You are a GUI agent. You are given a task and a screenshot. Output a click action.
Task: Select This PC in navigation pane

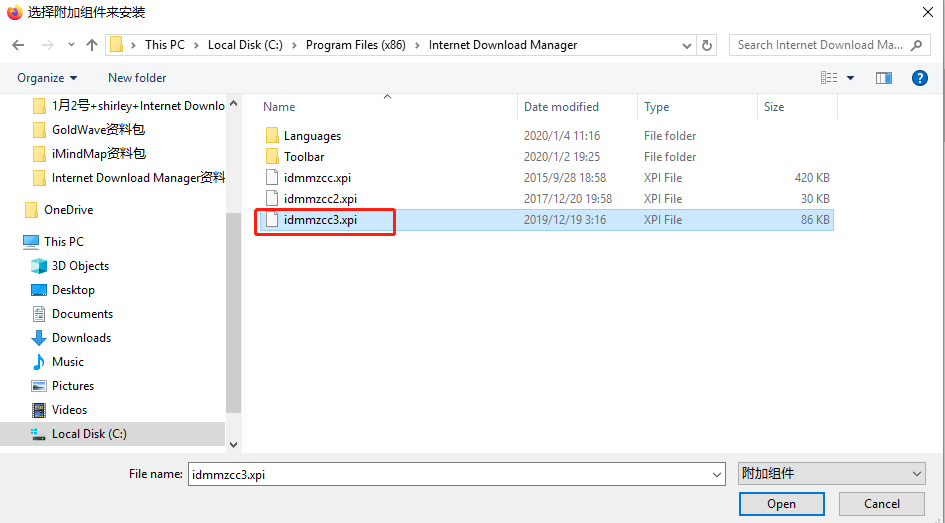click(x=54, y=242)
